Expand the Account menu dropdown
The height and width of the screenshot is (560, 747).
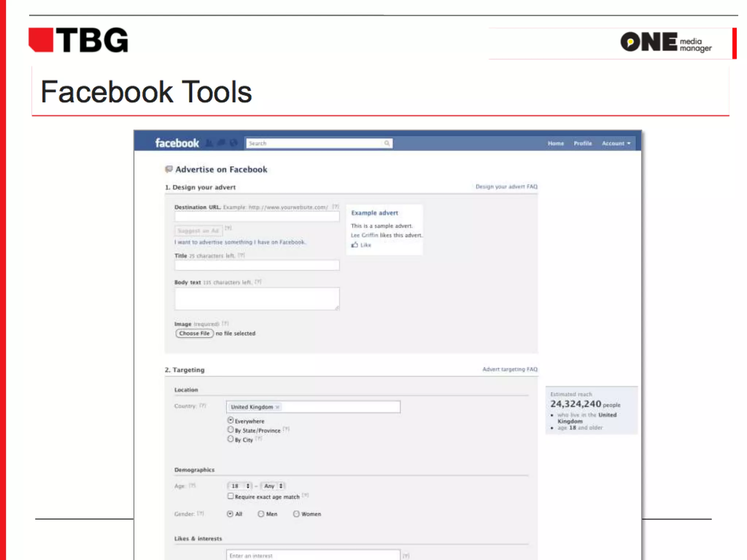[x=616, y=144]
